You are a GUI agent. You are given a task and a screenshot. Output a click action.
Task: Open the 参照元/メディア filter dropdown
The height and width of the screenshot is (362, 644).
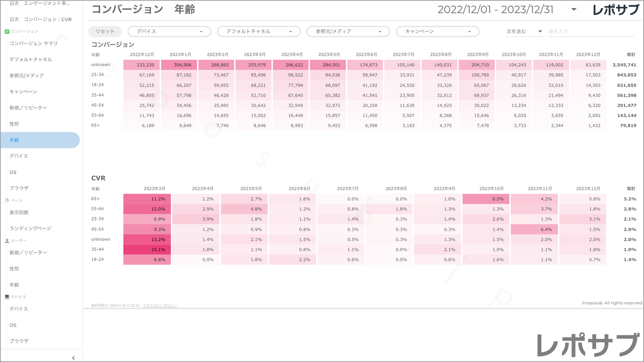348,32
